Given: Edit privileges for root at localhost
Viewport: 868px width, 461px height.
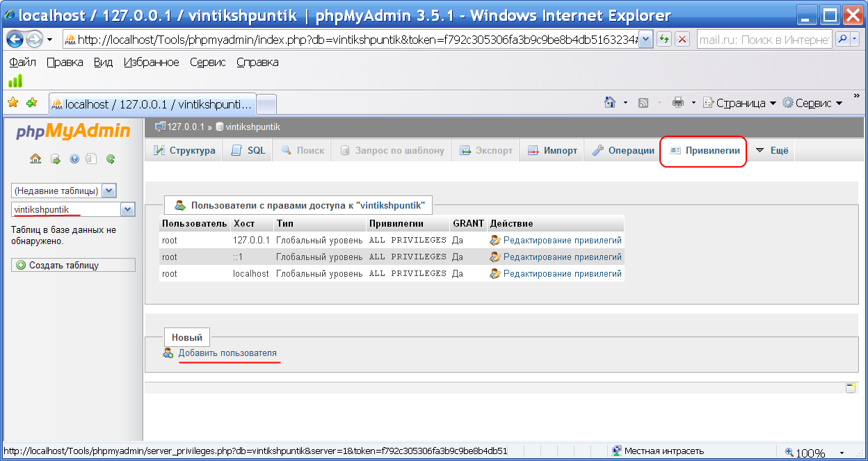Looking at the screenshot, I should point(555,273).
